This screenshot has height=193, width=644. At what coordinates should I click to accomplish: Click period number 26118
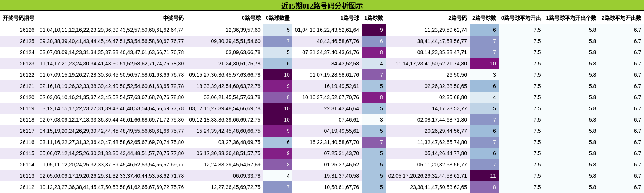pos(27,120)
